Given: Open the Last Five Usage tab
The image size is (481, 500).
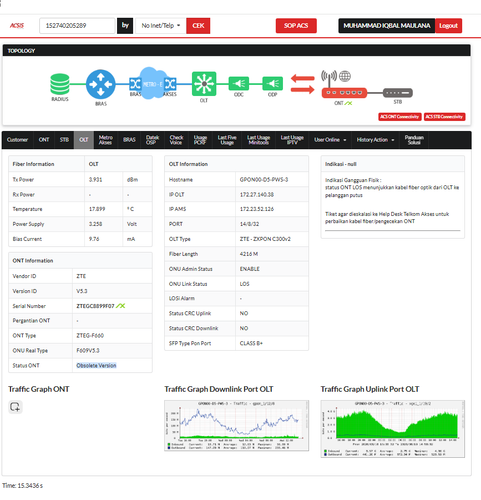Looking at the screenshot, I should [227, 140].
